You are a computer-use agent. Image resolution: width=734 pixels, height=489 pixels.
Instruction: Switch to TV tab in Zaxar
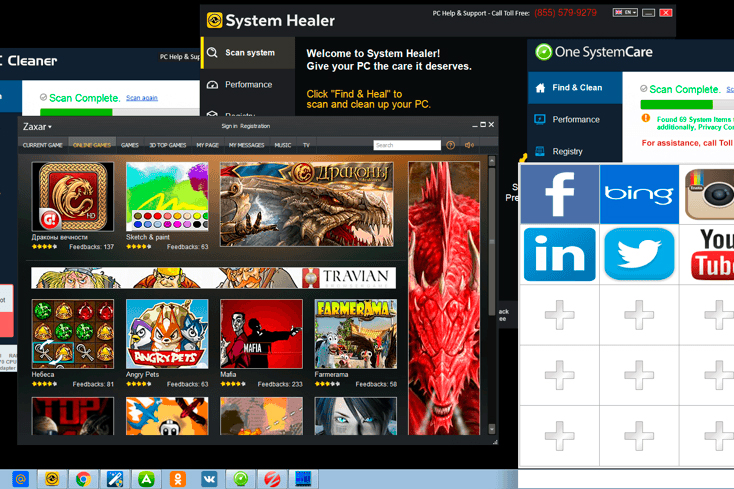[x=306, y=145]
